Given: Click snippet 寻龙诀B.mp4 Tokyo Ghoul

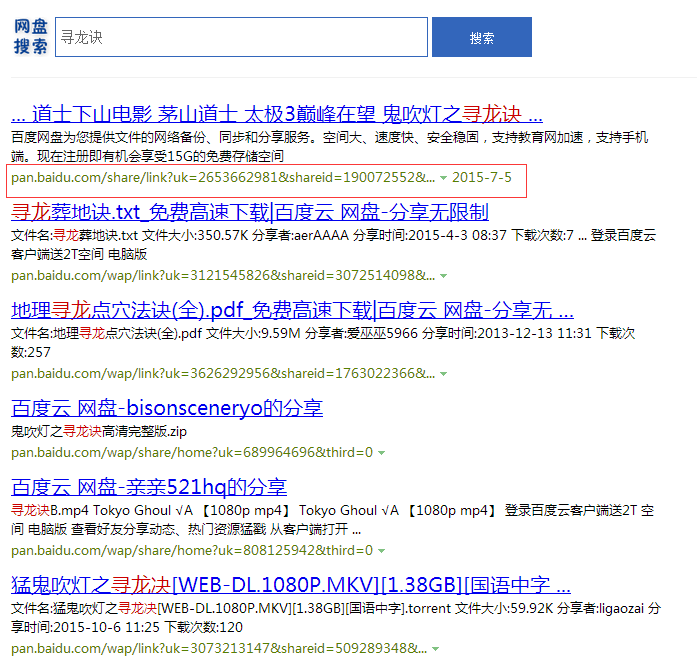Looking at the screenshot, I should pos(332,520).
